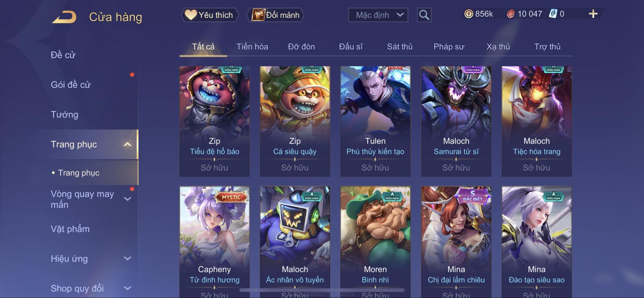644x298 pixels.
Task: Tap the chest icon in Đổi mảnh
Action: [x=258, y=15]
